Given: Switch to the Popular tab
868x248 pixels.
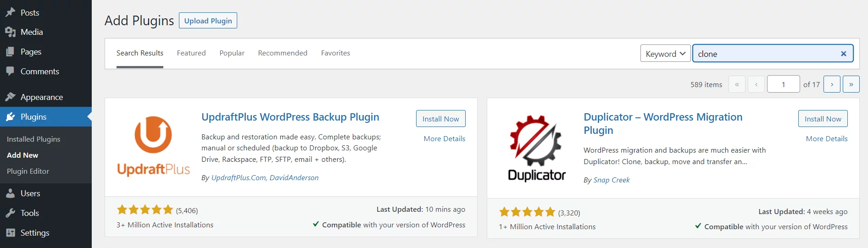Looking at the screenshot, I should pyautogui.click(x=232, y=53).
